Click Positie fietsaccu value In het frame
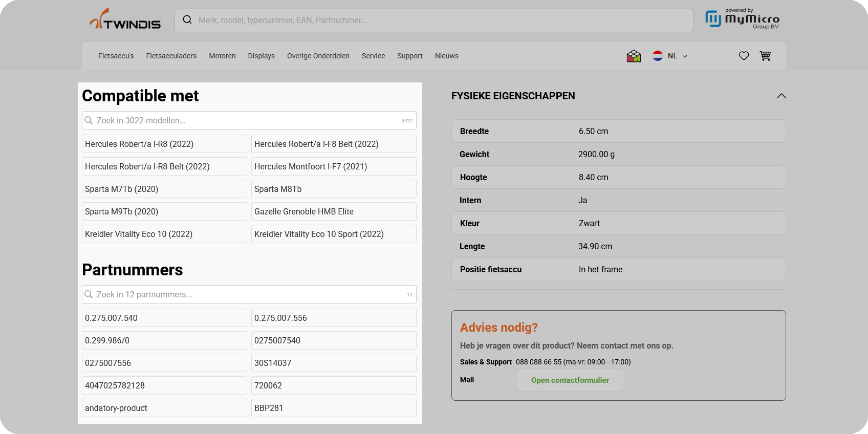This screenshot has height=434, width=868. pyautogui.click(x=600, y=269)
